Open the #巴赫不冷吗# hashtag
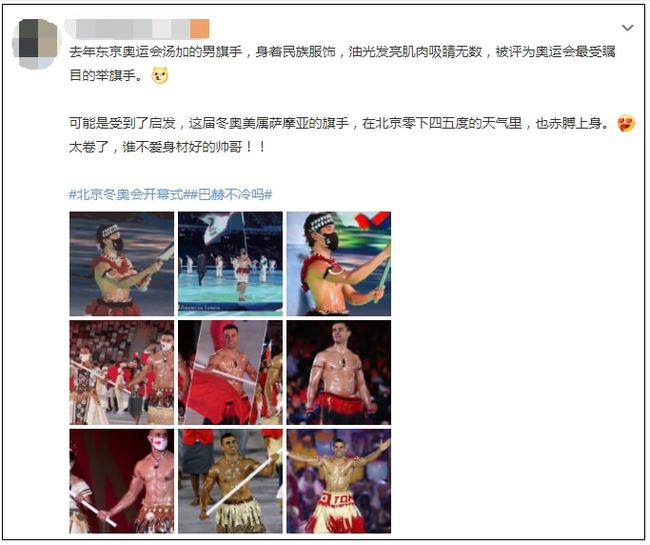Viewport: 650px width, 545px height. (x=228, y=194)
